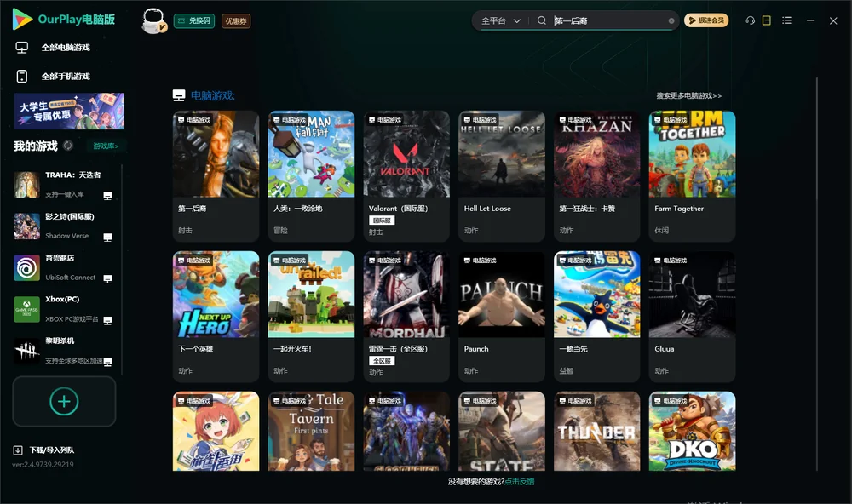The height and width of the screenshot is (504, 852).
Task: Click the OurPlay logo in the header
Action: pyautogui.click(x=64, y=20)
